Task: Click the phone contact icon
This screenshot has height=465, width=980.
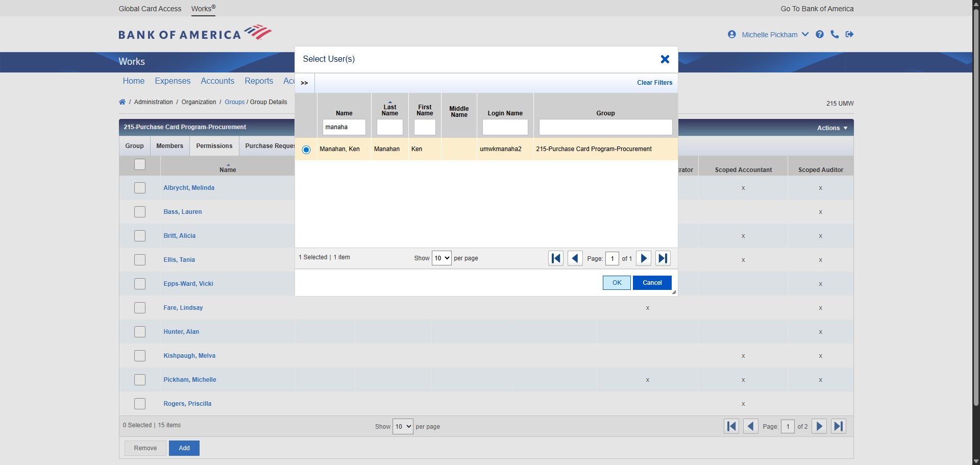Action: pyautogui.click(x=835, y=35)
